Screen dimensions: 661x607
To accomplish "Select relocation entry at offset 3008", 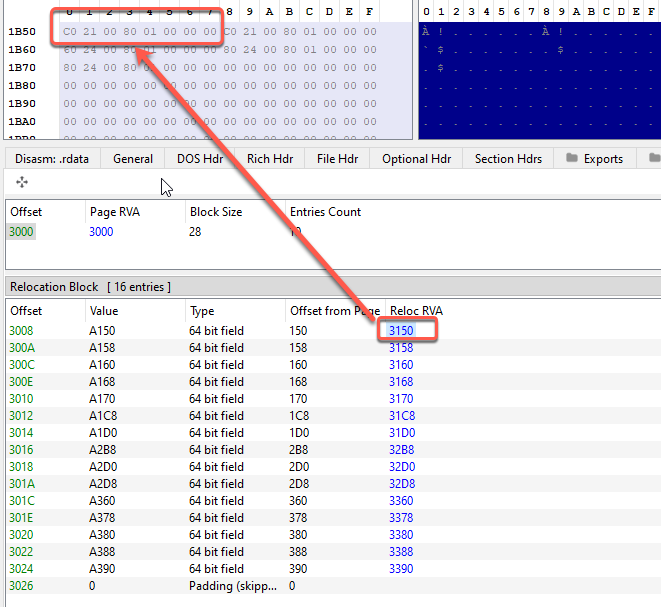I will (x=22, y=331).
